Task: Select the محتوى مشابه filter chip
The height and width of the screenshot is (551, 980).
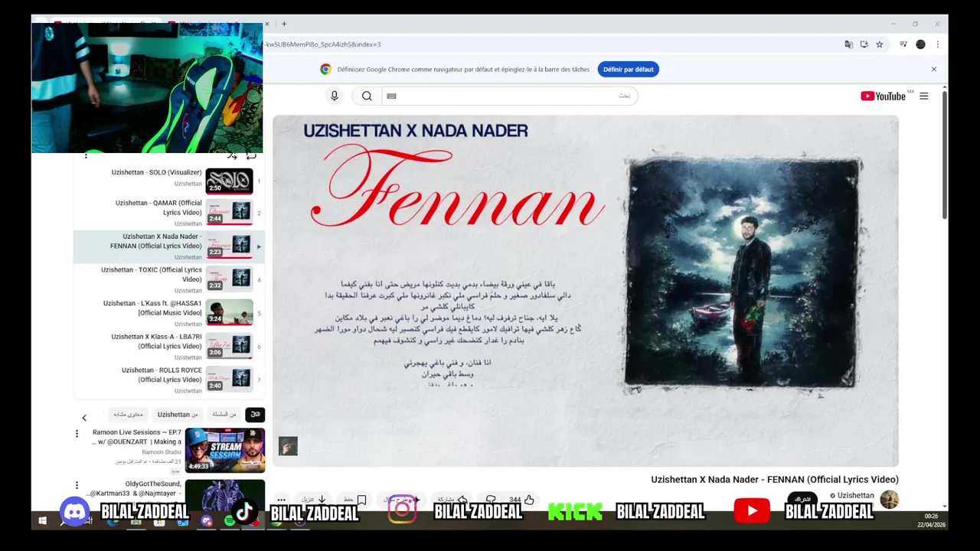Action: pyautogui.click(x=128, y=415)
